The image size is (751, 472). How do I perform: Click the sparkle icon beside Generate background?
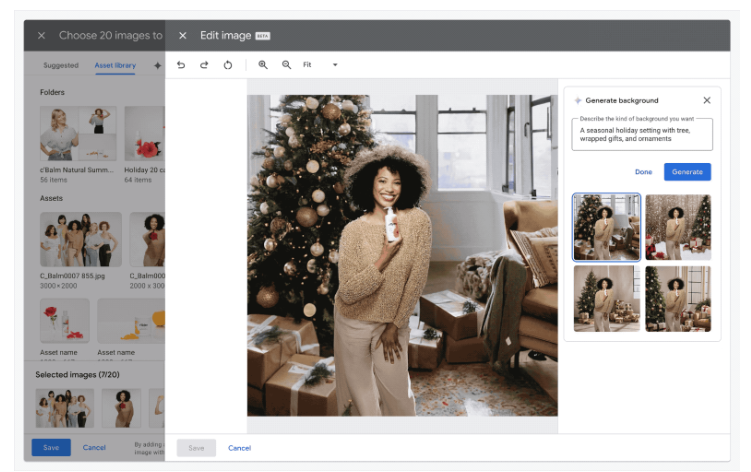click(x=578, y=100)
